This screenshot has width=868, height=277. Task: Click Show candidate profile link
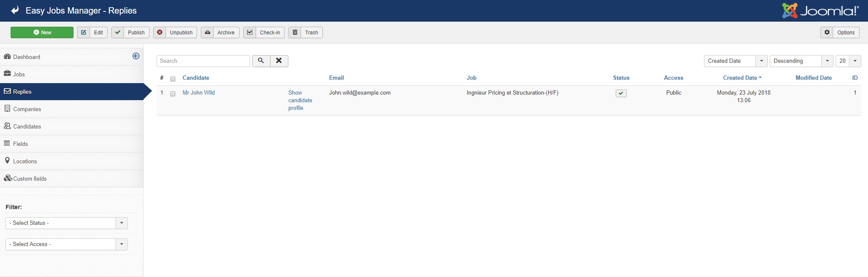coord(300,100)
